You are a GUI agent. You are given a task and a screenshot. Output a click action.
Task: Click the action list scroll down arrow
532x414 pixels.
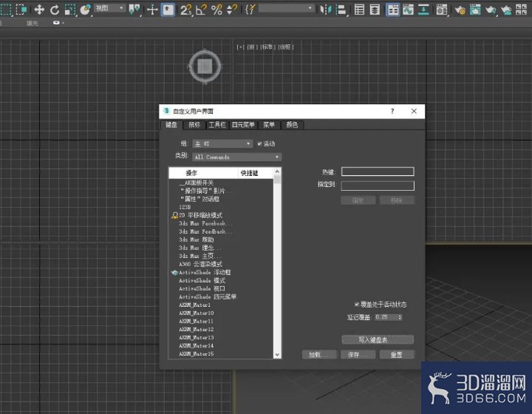click(x=277, y=355)
